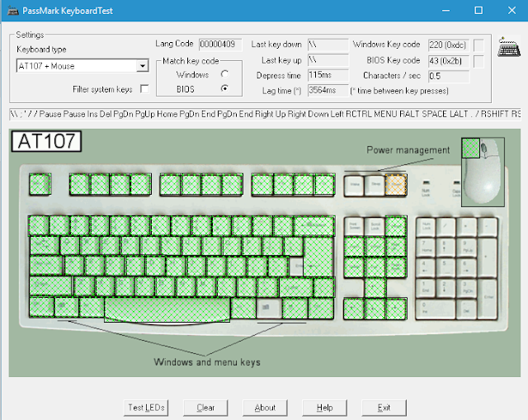Click the numpad 9 PgUp key

point(467,248)
